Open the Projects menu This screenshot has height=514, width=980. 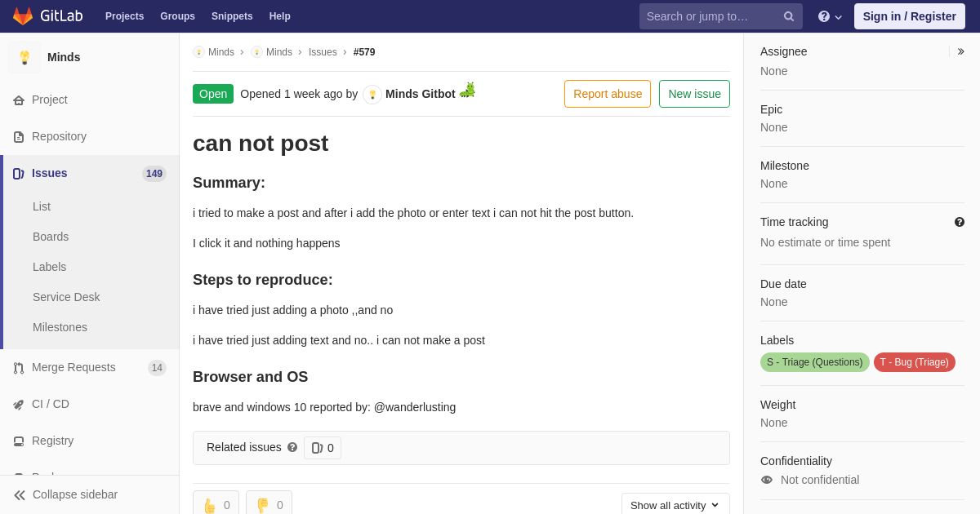tap(124, 16)
